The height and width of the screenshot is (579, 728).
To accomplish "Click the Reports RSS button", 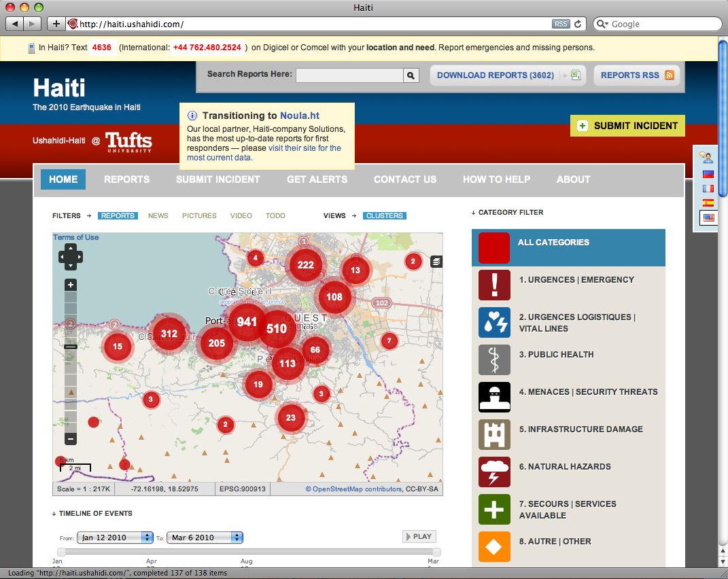I will coord(637,75).
